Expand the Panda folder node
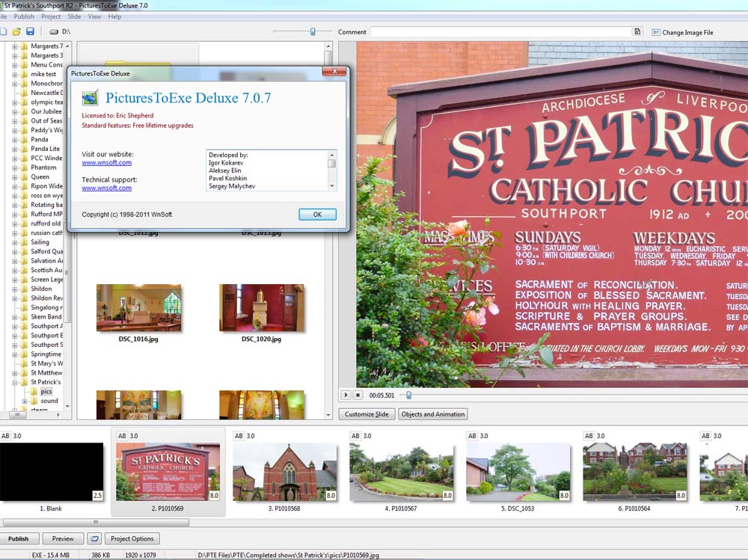This screenshot has width=748, height=560. [x=15, y=140]
